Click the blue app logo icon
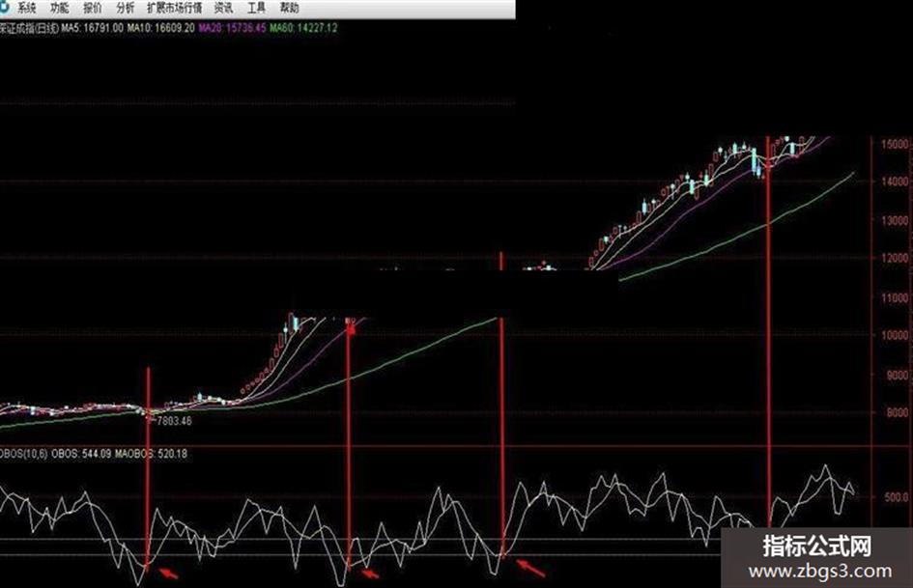913x588 pixels. (4, 7)
